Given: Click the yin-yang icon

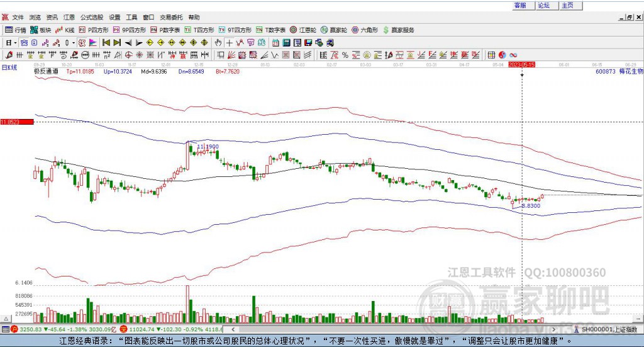Looking at the screenshot, I should pos(502,55).
